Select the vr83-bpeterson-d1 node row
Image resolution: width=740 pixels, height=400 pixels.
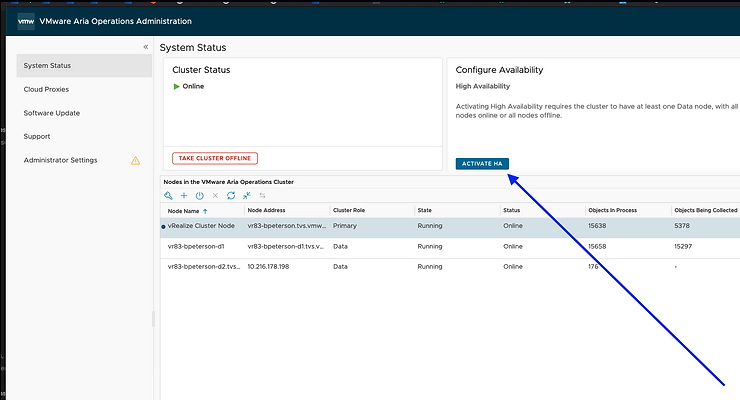click(x=450, y=247)
